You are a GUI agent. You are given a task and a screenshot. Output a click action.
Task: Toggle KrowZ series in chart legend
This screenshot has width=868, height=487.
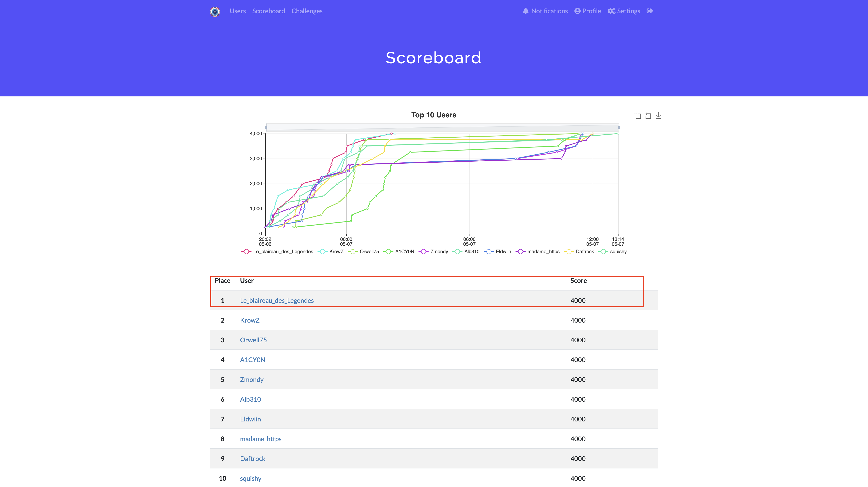pyautogui.click(x=336, y=252)
